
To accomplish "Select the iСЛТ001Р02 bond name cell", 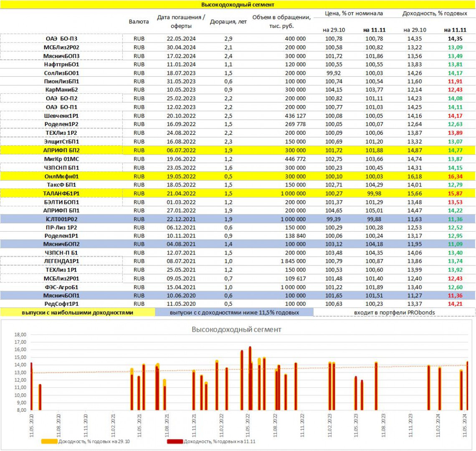I will (x=61, y=219).
